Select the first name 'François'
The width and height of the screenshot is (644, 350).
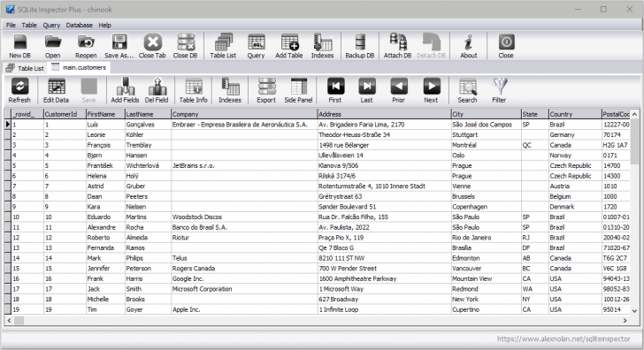105,145
